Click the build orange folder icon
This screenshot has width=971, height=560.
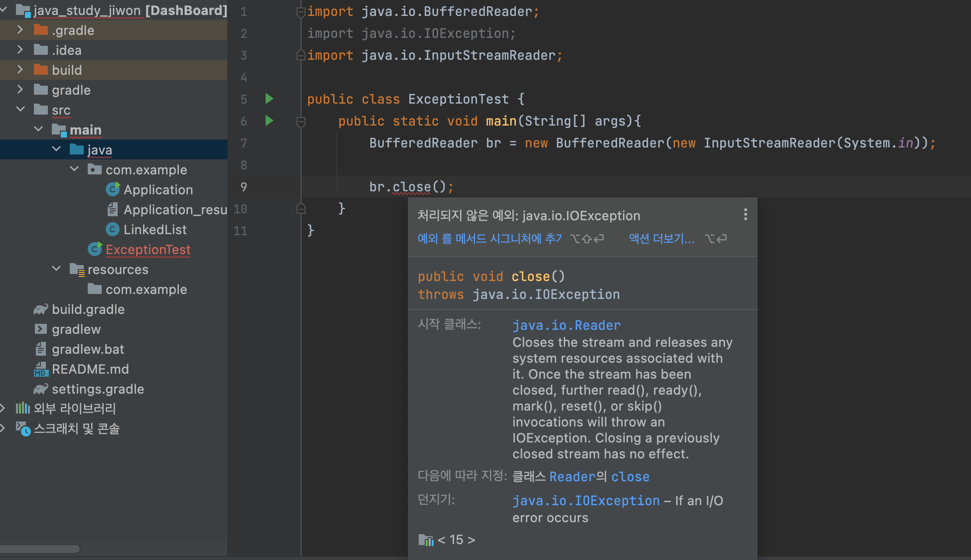pos(41,70)
